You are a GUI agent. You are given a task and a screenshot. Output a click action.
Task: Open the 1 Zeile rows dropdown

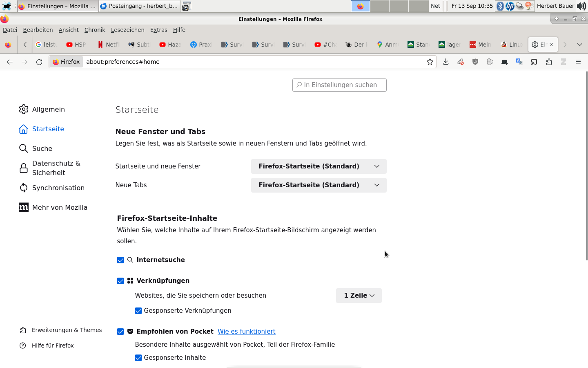[x=359, y=296]
